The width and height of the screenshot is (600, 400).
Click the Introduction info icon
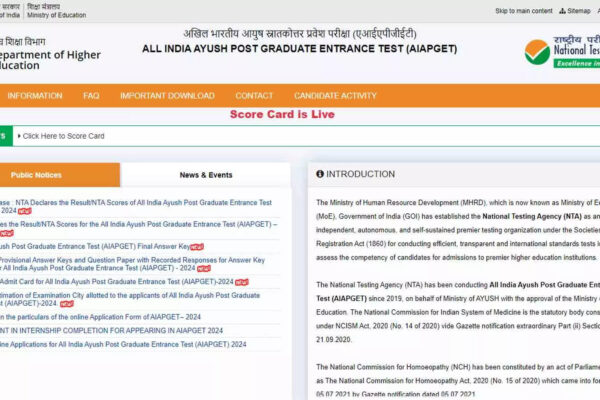click(x=320, y=174)
